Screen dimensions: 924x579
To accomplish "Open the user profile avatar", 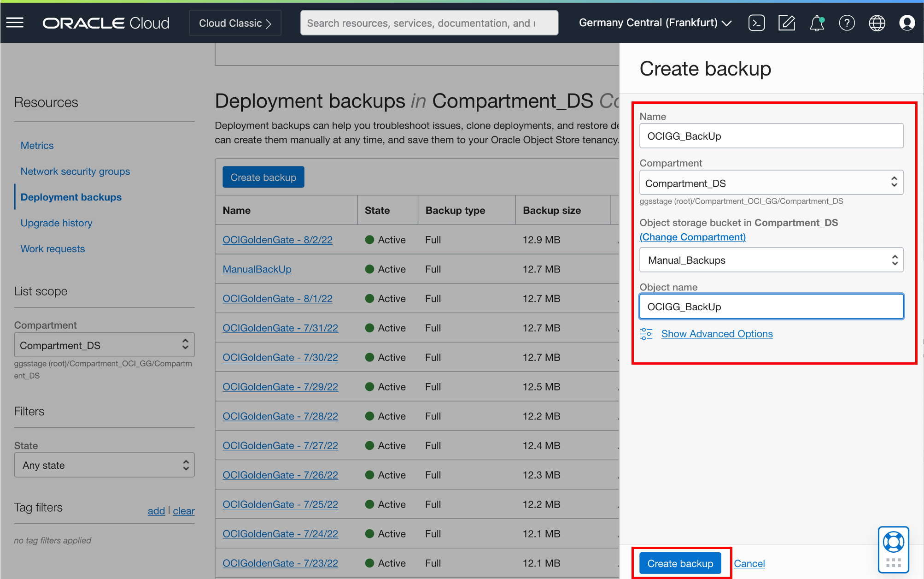I will point(906,22).
